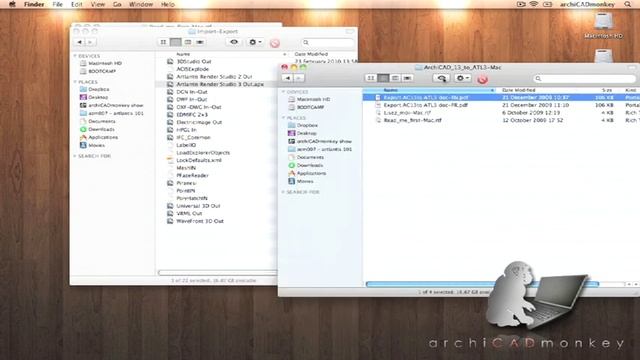Open the View menu

pyautogui.click(x=98, y=4)
